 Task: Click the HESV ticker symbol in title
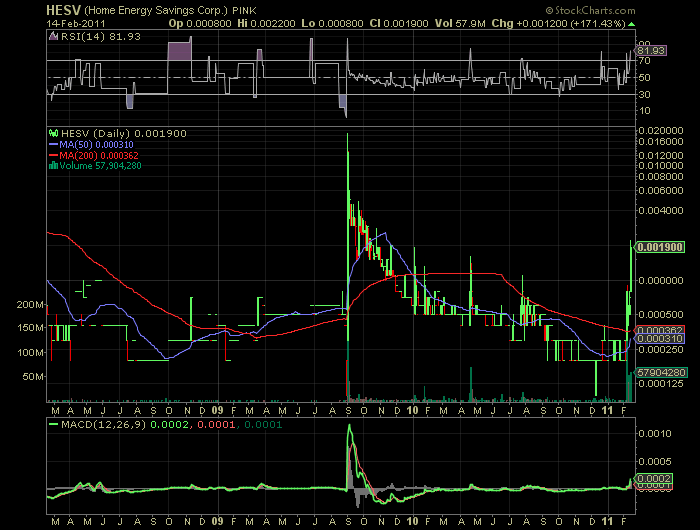pyautogui.click(x=63, y=10)
